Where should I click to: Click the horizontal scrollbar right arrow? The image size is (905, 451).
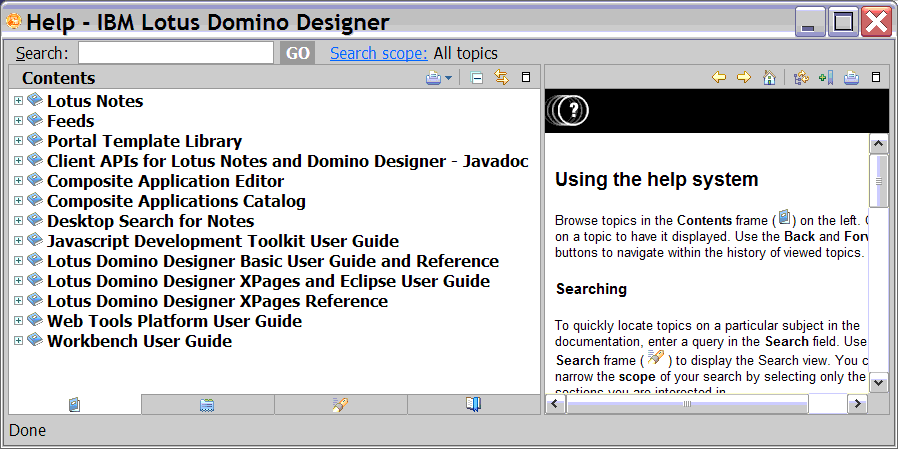coord(857,404)
